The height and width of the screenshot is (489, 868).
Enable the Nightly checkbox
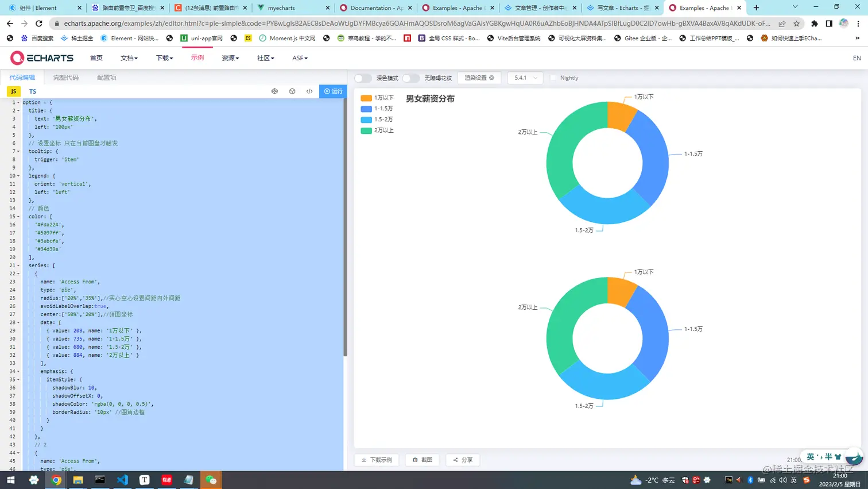tap(553, 78)
